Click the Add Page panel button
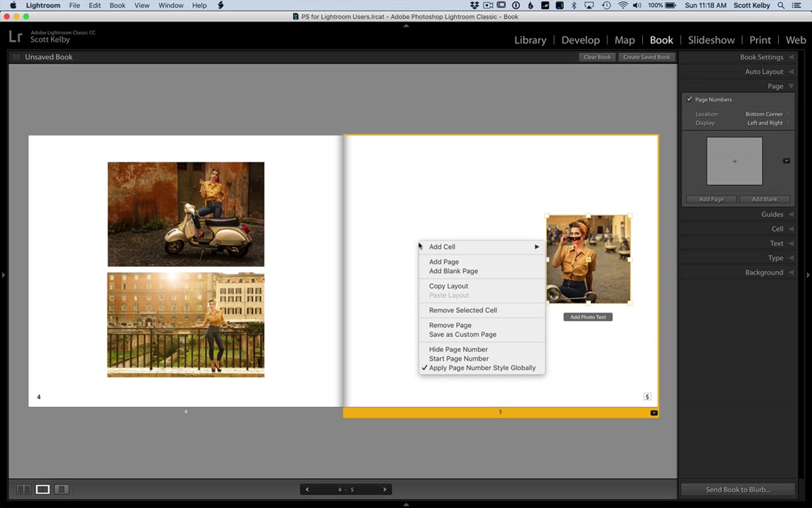812x508 pixels. click(711, 199)
